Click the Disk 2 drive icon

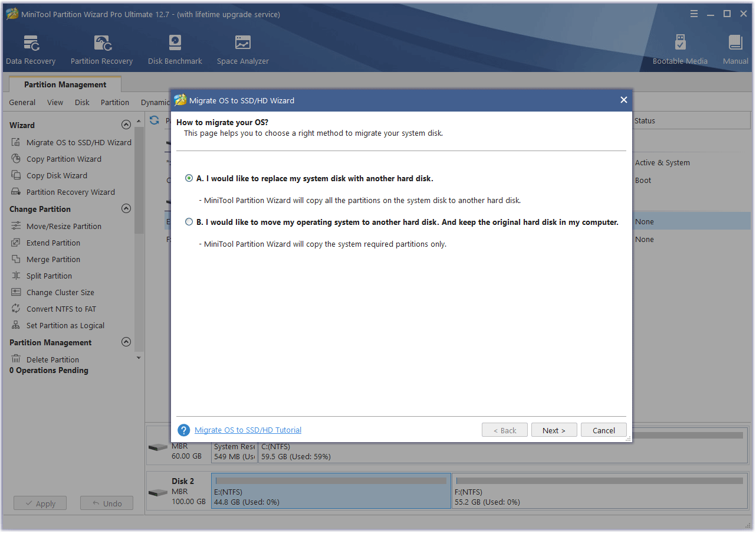coord(157,492)
